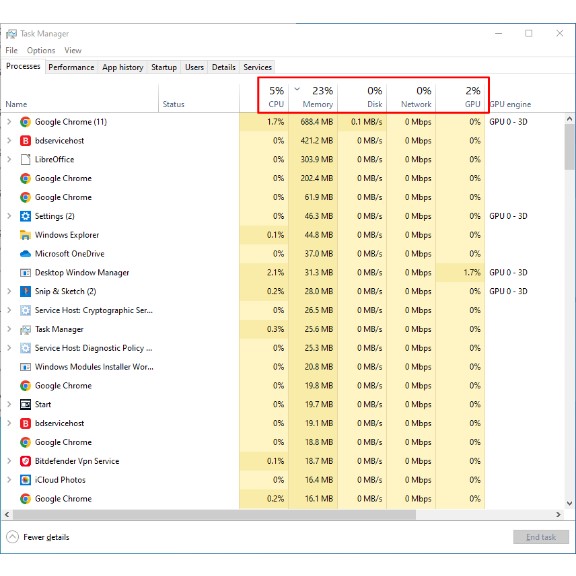Click the Snip & Sketch icon
576x576 pixels.
coord(25,291)
